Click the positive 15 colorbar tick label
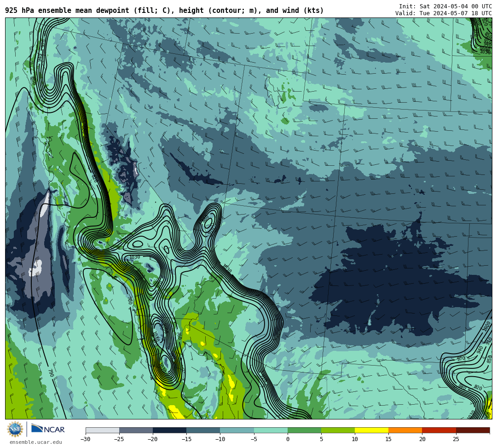This screenshot has width=497, height=448. pyautogui.click(x=388, y=439)
